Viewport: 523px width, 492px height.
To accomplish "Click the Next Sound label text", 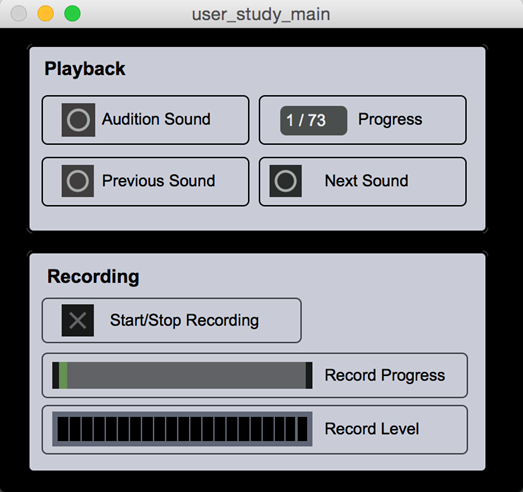I will pos(367,181).
